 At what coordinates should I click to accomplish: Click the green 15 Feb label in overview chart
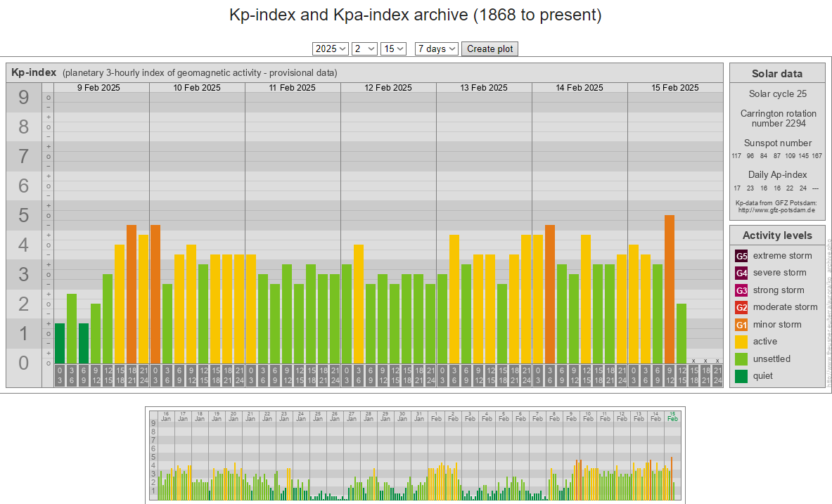(672, 416)
